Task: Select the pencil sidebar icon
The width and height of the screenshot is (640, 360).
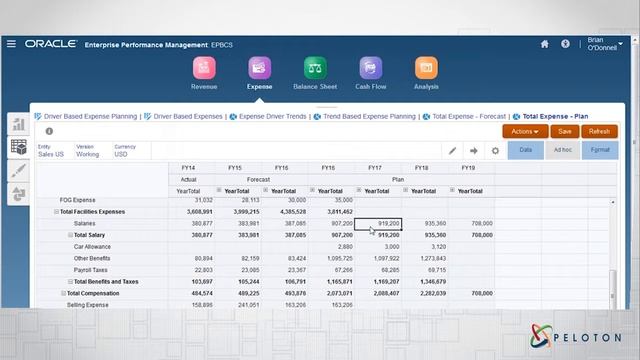Action: pos(18,171)
